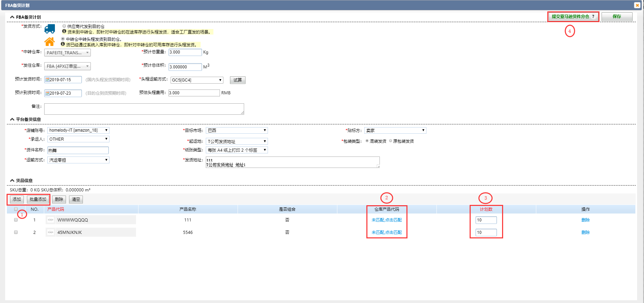Viewport: 644px width, 303px height.
Task: Expand the 目标市场 dropdown showing 巴西
Action: [237, 131]
